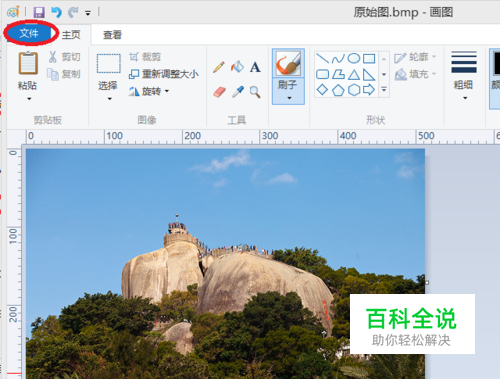Screen dimensions: 500x379
Task: Choose the Oval shape
Action: pos(354,59)
